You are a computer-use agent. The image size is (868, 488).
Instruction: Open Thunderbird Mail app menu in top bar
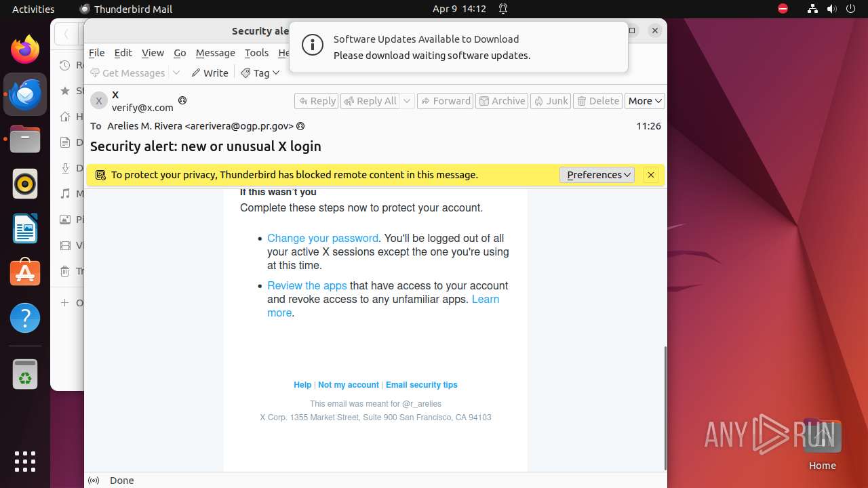click(126, 9)
